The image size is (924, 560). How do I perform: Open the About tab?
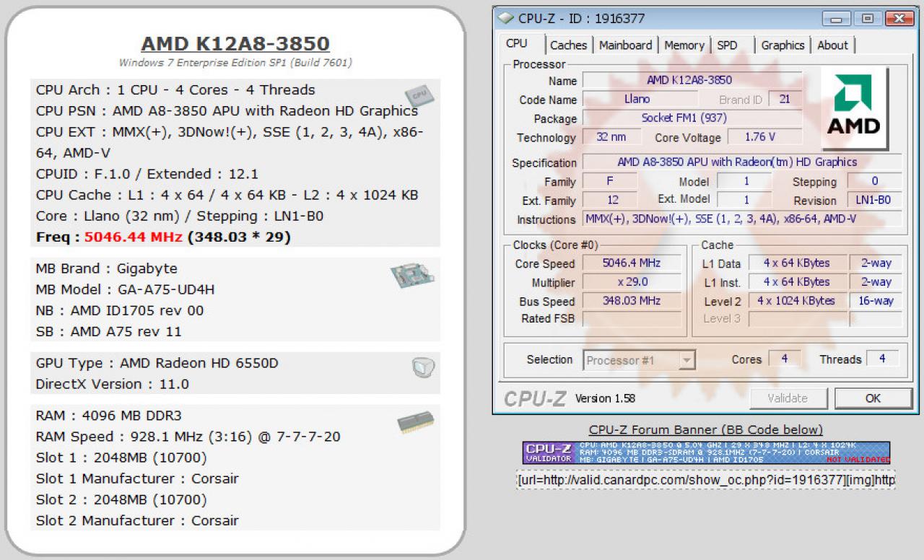(x=832, y=45)
